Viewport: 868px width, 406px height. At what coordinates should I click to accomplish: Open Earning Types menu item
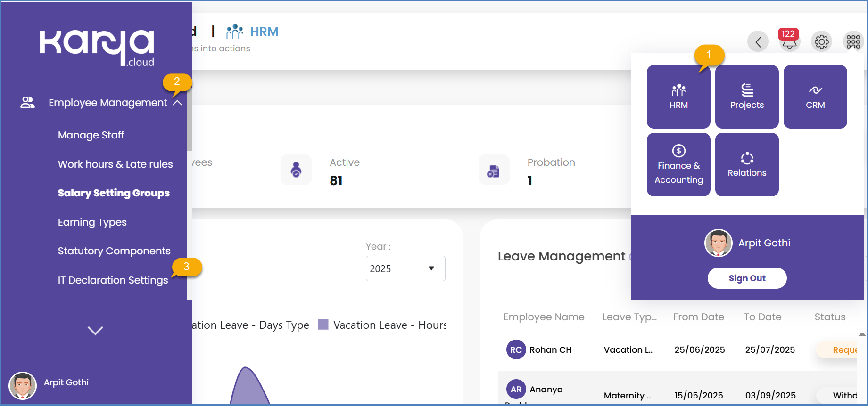92,222
